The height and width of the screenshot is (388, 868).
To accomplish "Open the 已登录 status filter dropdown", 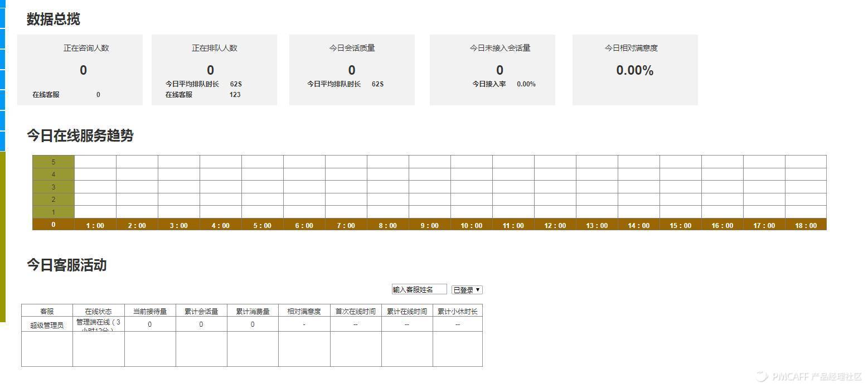I will coord(467,289).
